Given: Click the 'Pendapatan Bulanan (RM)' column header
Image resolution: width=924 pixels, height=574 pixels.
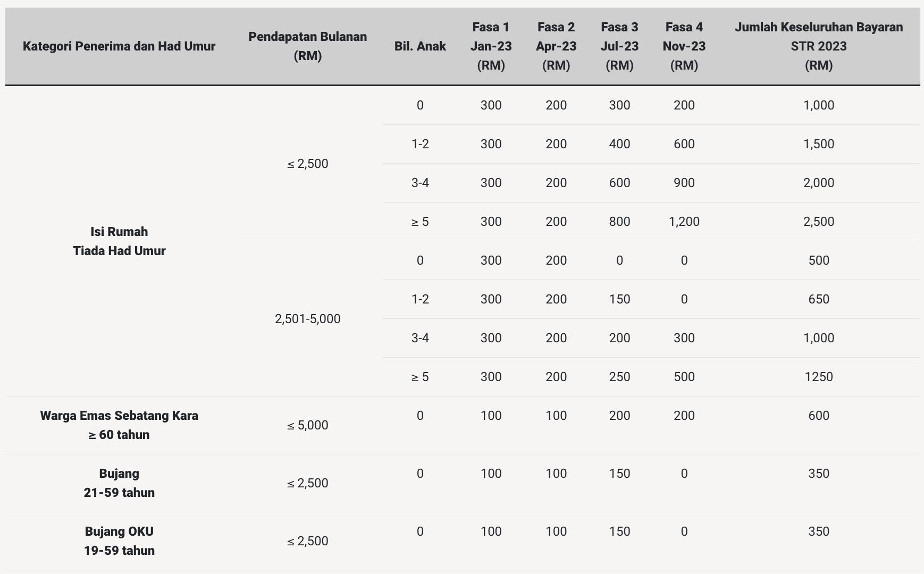Looking at the screenshot, I should (307, 46).
